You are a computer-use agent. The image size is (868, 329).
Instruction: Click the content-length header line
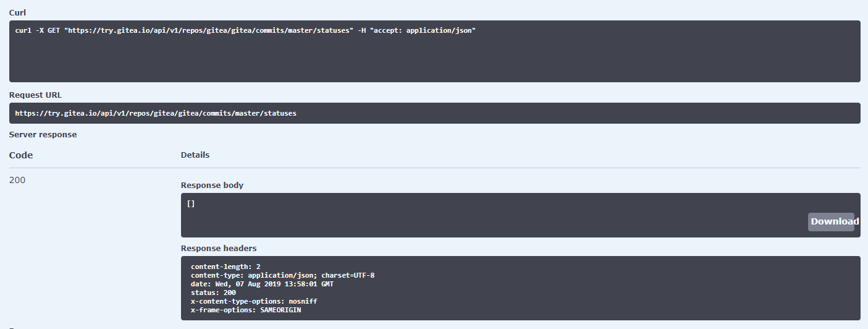coord(225,267)
